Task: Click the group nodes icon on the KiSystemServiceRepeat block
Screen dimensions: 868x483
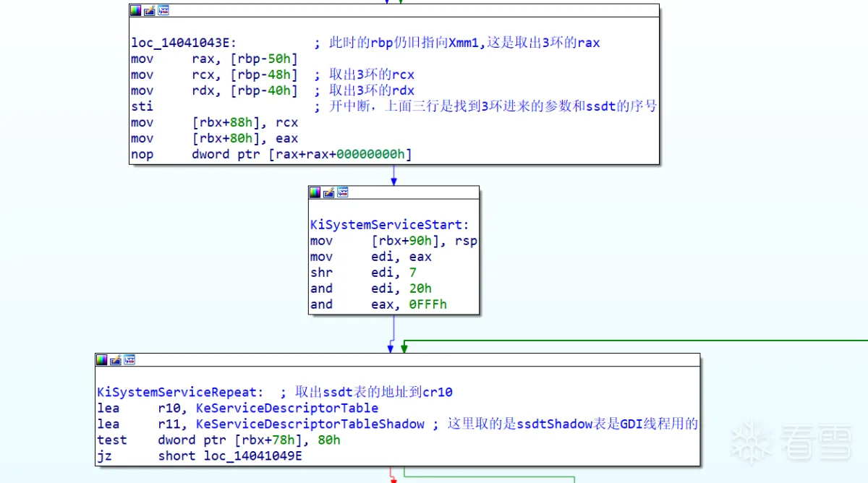Action: (x=129, y=359)
